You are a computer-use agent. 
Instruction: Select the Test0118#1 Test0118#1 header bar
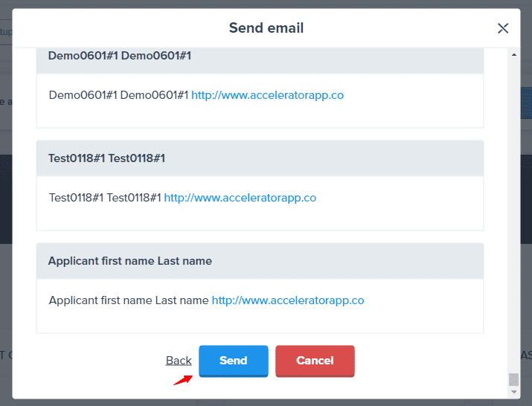coord(260,158)
